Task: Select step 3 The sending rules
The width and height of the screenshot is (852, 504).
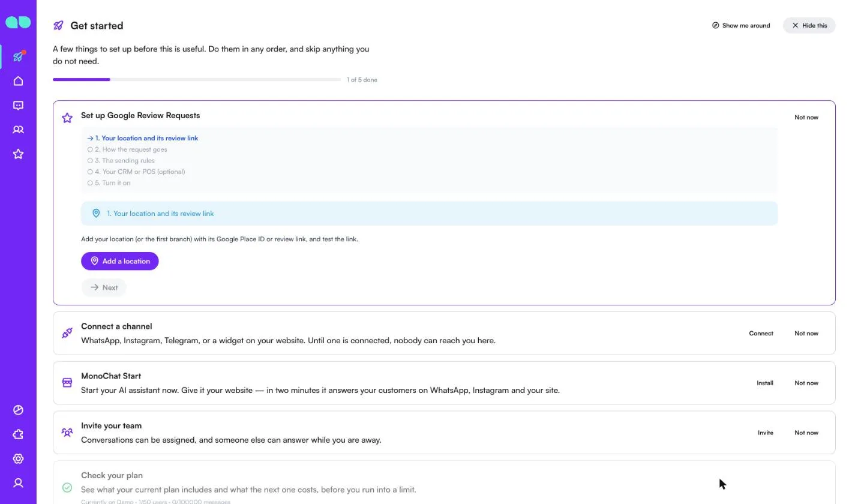Action: click(x=121, y=160)
